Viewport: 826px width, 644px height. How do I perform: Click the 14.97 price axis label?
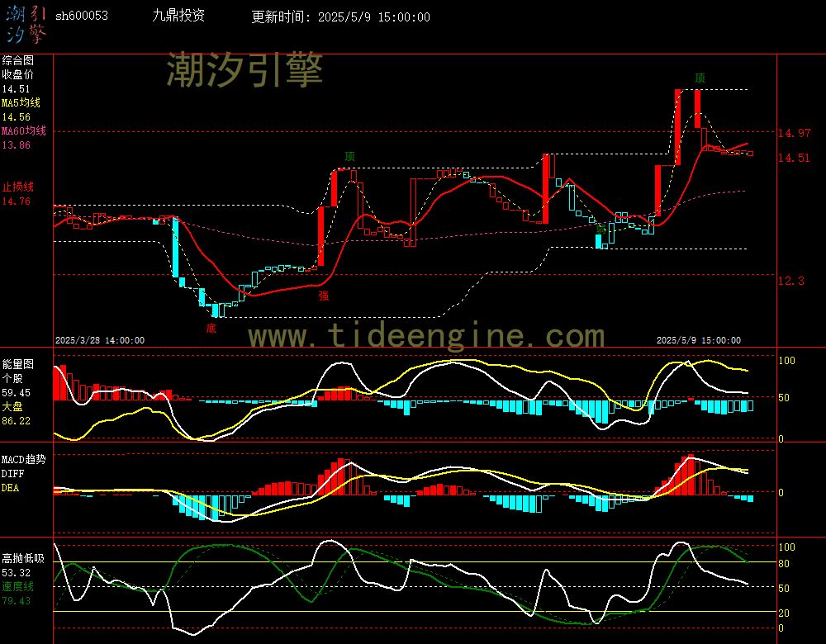pos(795,133)
